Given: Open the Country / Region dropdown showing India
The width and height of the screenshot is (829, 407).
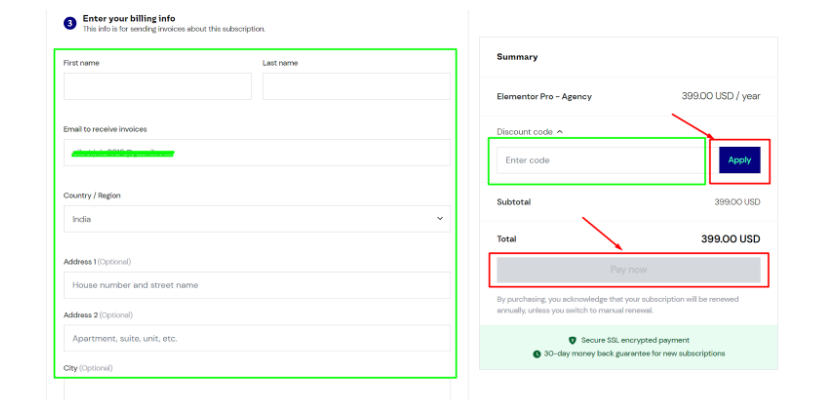Looking at the screenshot, I should point(257,219).
